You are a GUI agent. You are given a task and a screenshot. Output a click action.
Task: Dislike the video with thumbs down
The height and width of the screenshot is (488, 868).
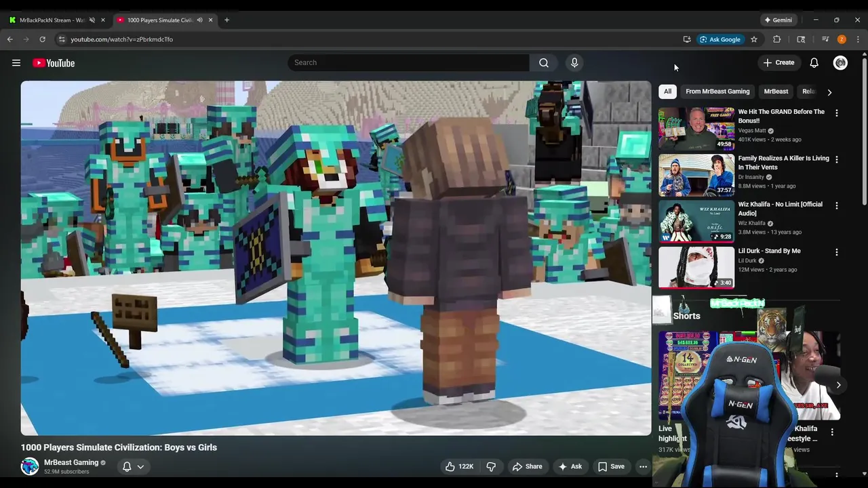[491, 466]
